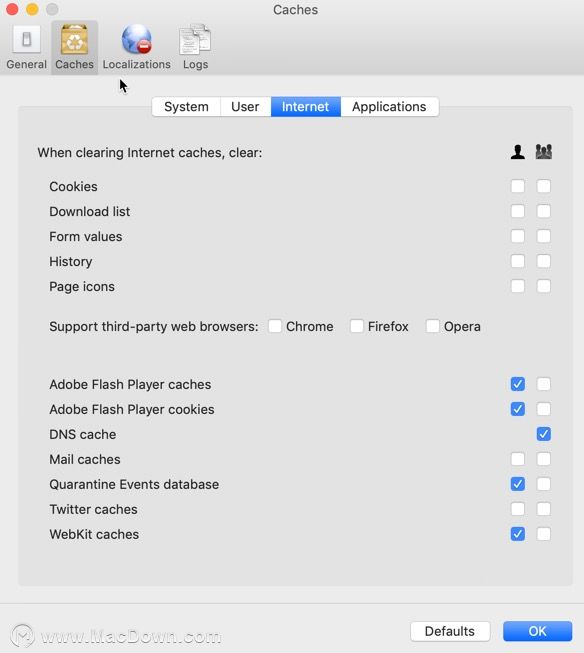Switch to the User tab
This screenshot has width=584, height=653.
tap(245, 107)
